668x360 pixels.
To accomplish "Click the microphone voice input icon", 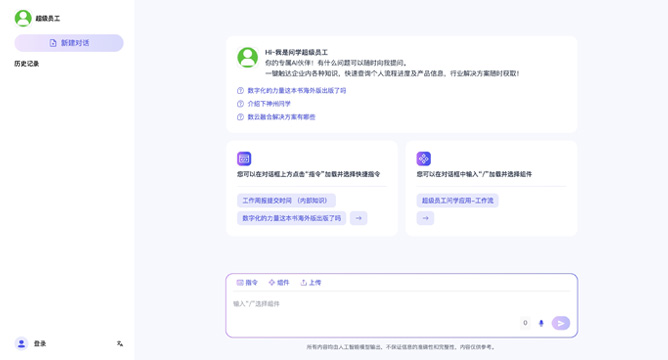I will coord(541,323).
